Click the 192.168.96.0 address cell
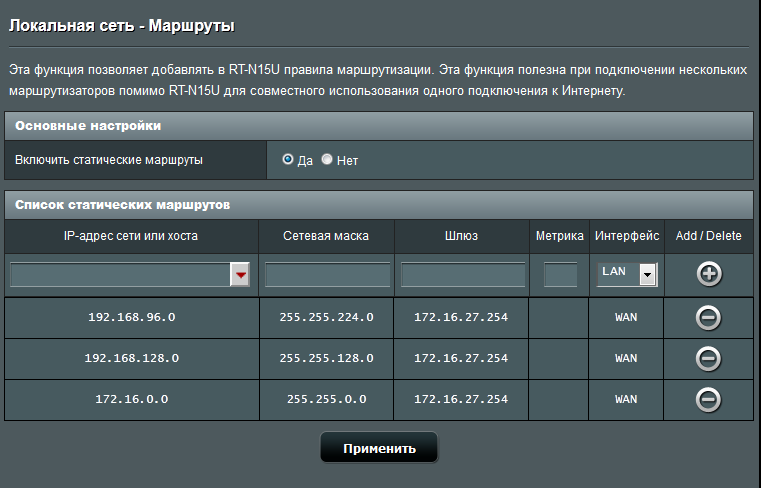This screenshot has width=761, height=488. (x=131, y=317)
